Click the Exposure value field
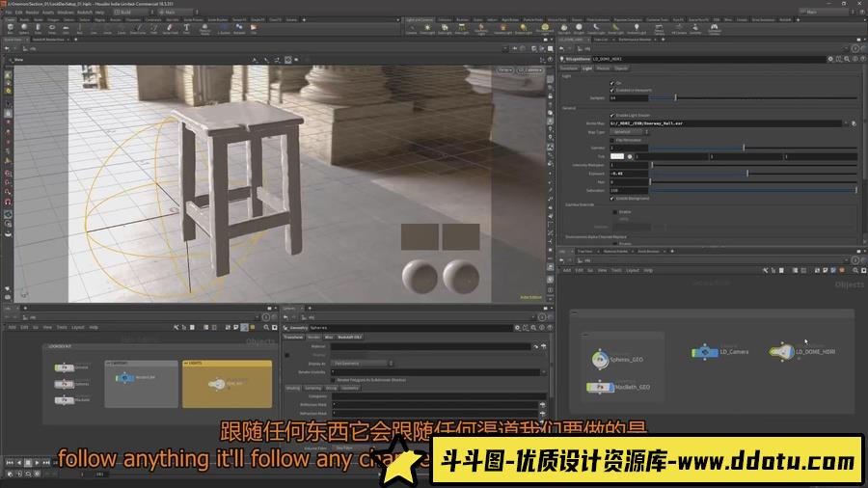The height and width of the screenshot is (488, 868). (629, 174)
